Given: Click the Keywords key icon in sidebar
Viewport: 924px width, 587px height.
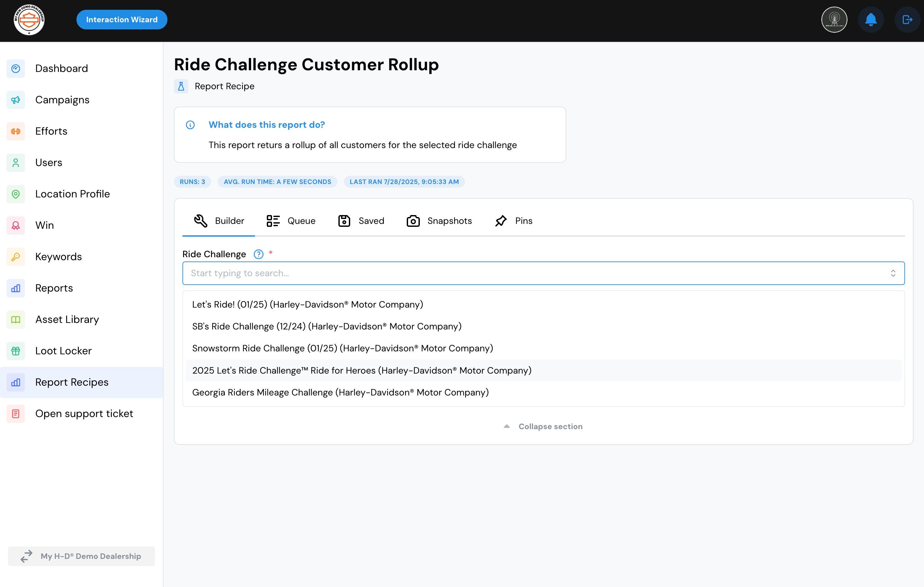Looking at the screenshot, I should click(x=16, y=257).
